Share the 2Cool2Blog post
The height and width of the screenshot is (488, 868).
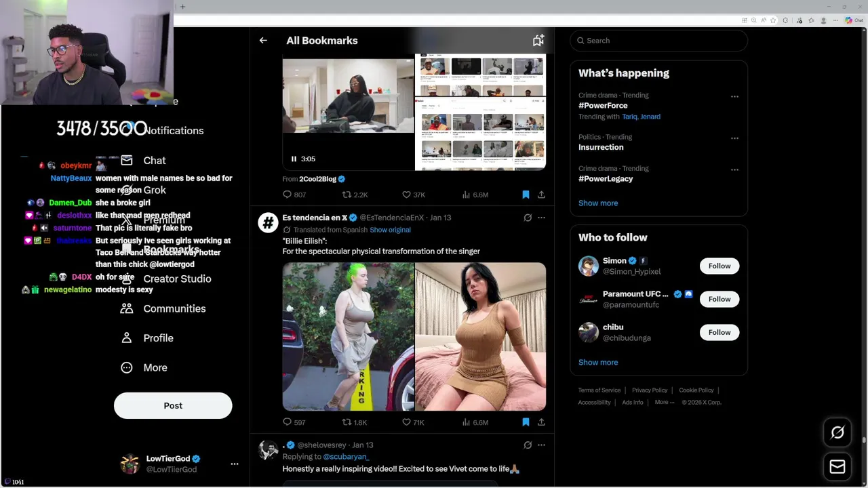click(541, 195)
